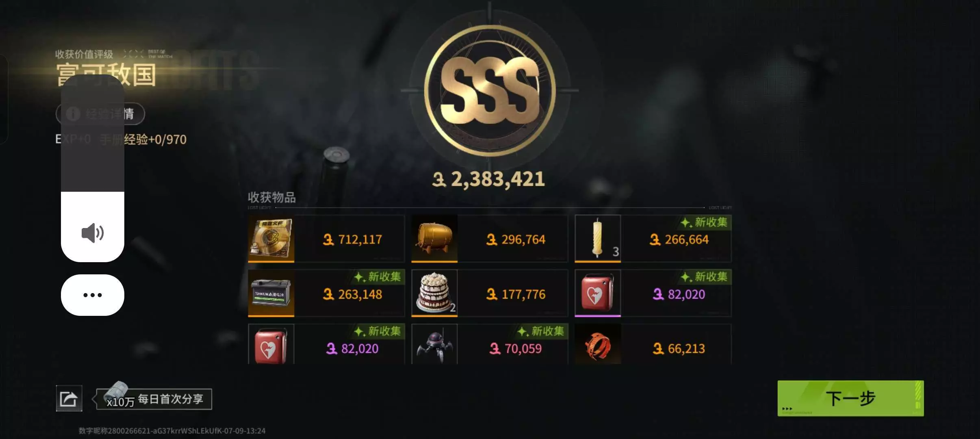Viewport: 980px width, 439px height.
Task: Tap the 新收集 badge on the 263,148 item
Action: (x=378, y=277)
